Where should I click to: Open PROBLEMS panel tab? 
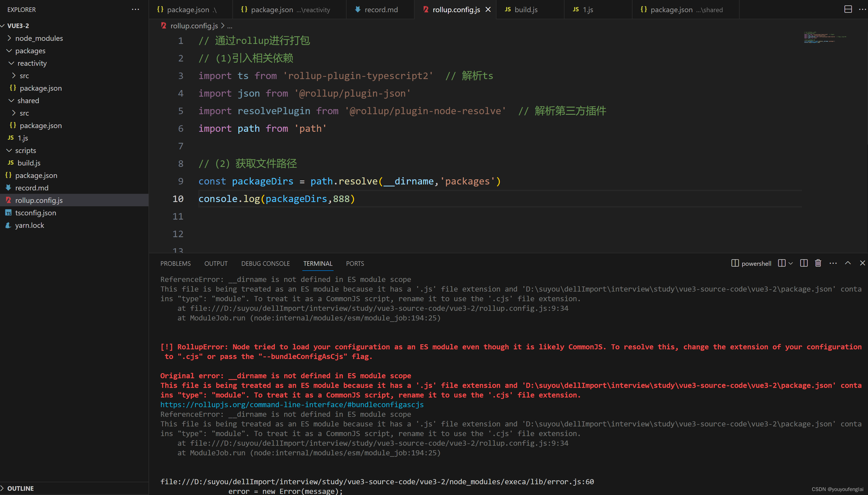click(175, 264)
